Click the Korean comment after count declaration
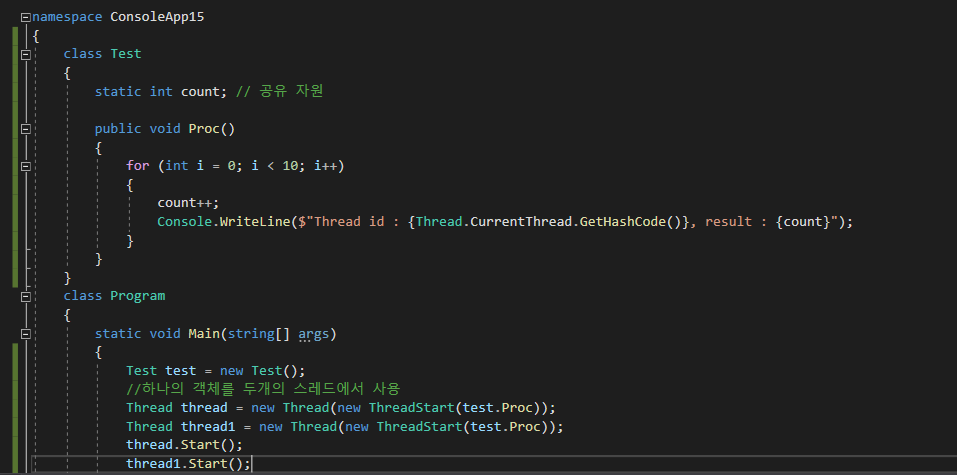This screenshot has width=957, height=475. (x=279, y=92)
